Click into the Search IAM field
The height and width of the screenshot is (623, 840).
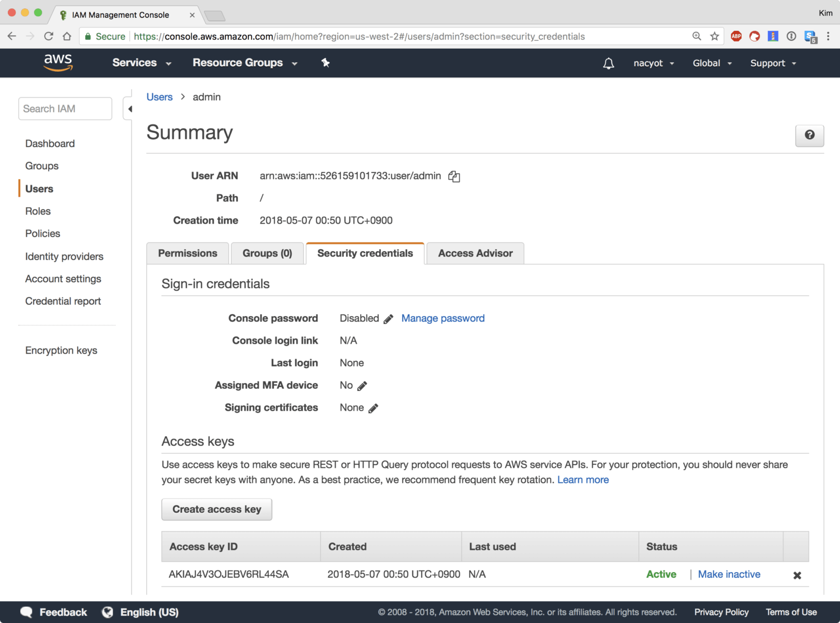pos(65,109)
